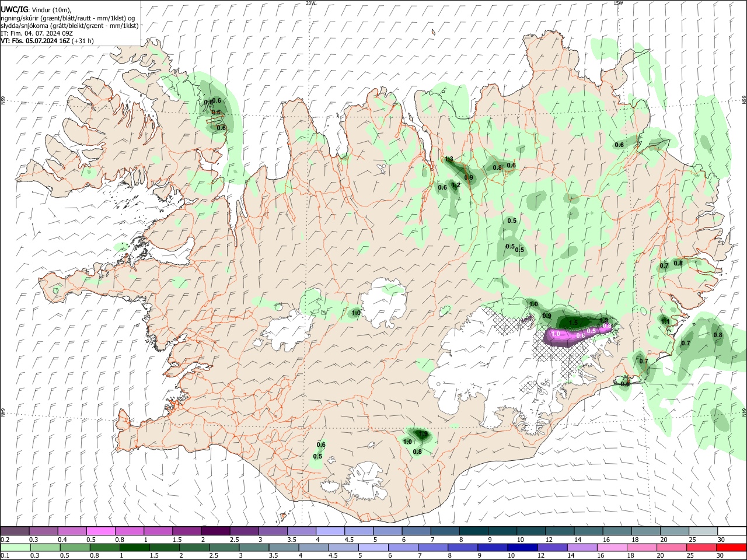The width and height of the screenshot is (747, 560).
Task: Click the violet swatch between 12 and 14 in rain legend
Action: [552, 548]
